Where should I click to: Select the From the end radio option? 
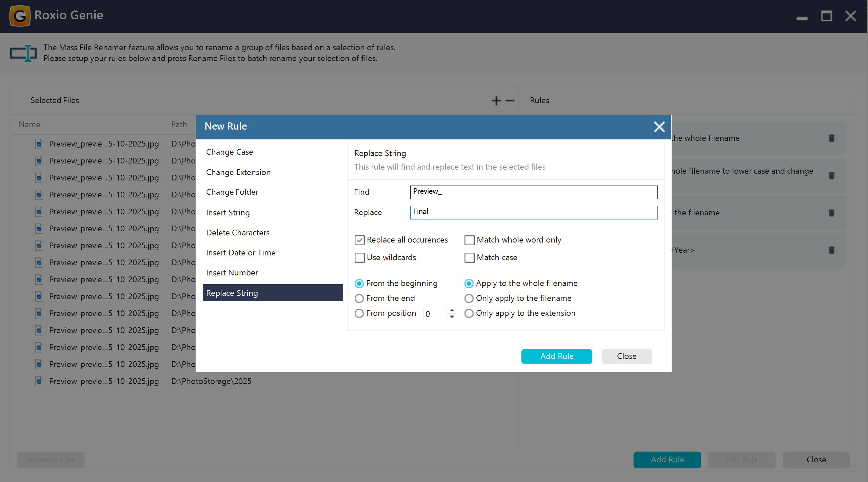point(359,298)
